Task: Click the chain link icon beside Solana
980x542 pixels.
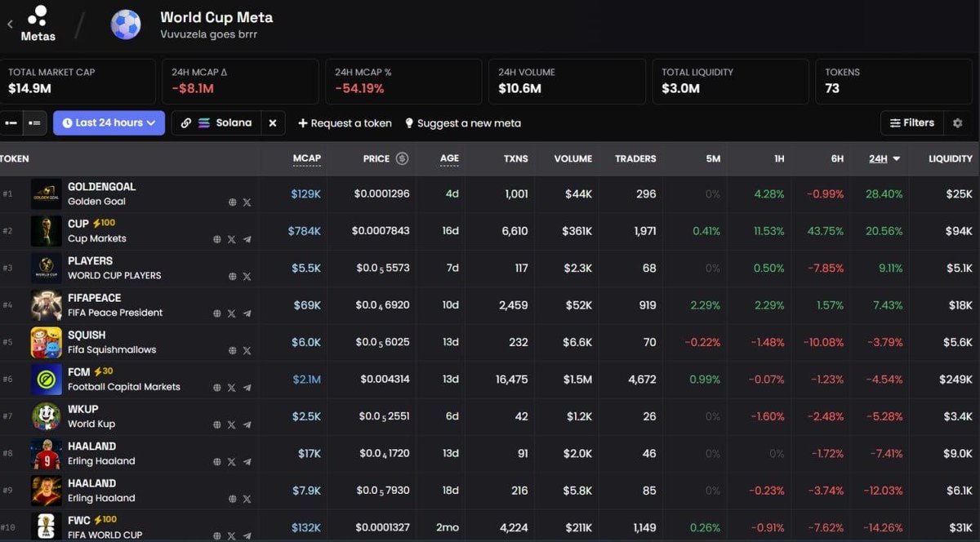Action: click(186, 123)
